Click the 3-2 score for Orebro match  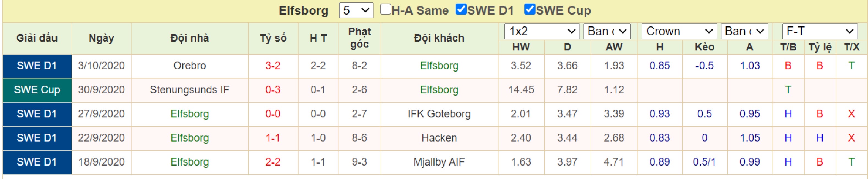pos(273,66)
